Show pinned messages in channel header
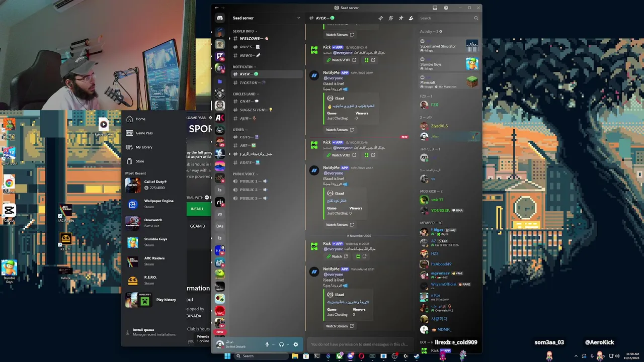Image resolution: width=644 pixels, height=362 pixels. (x=401, y=18)
